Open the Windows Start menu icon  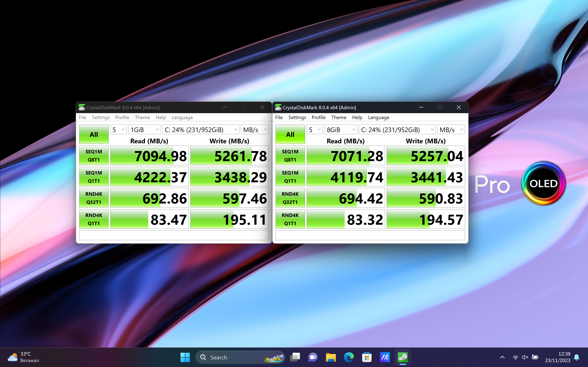pos(185,357)
